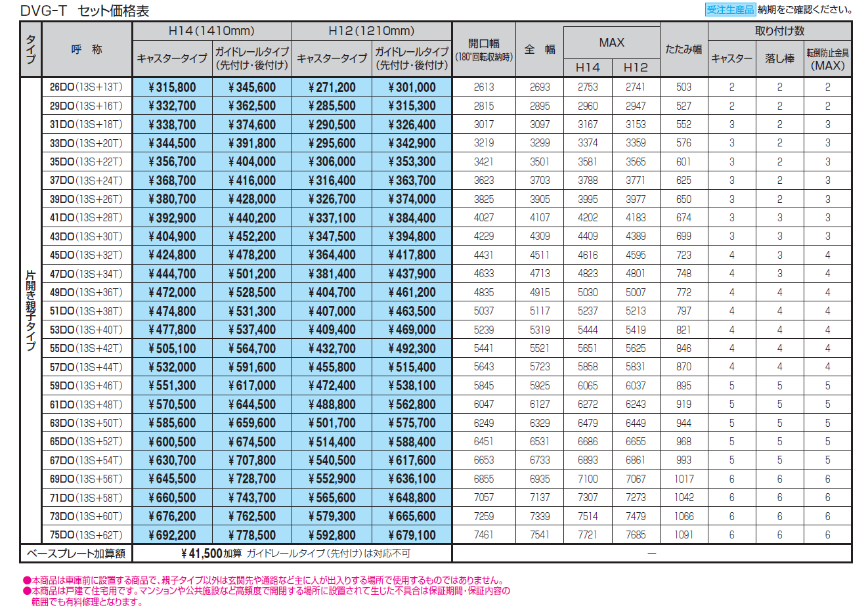The image size is (868, 612).
Task: Click the ¥472,000 price cell
Action: [x=172, y=292]
